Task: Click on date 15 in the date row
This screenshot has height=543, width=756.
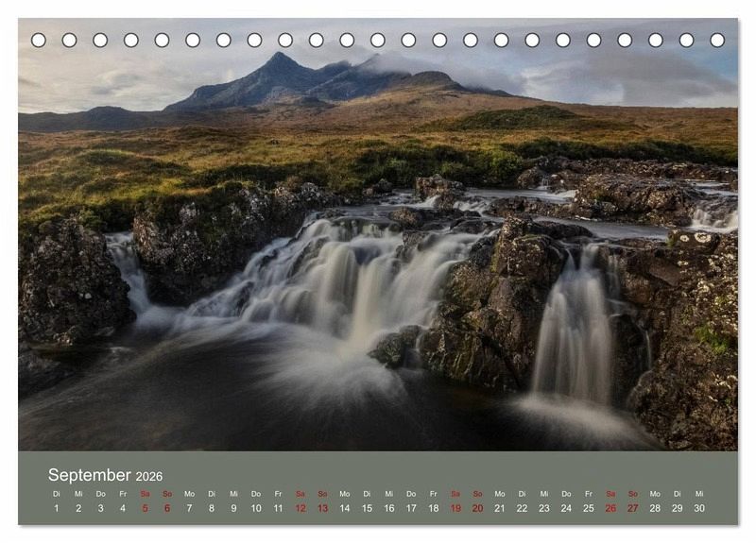Action: click(x=367, y=508)
